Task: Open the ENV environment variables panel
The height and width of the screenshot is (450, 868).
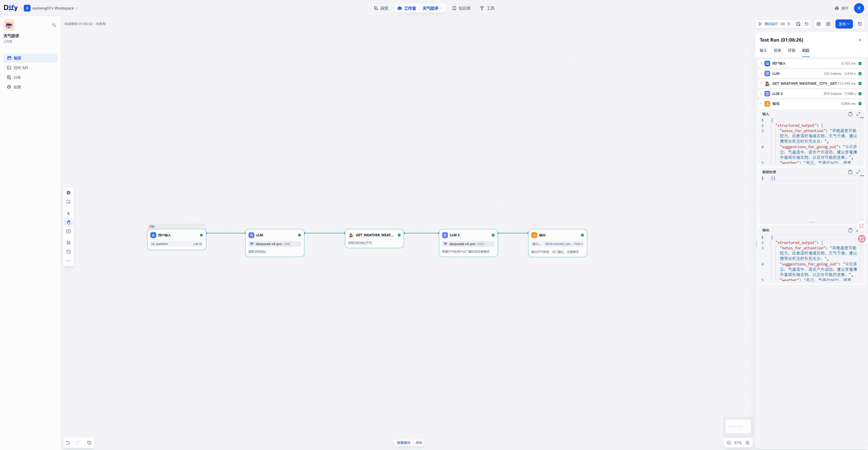Action: (x=819, y=24)
